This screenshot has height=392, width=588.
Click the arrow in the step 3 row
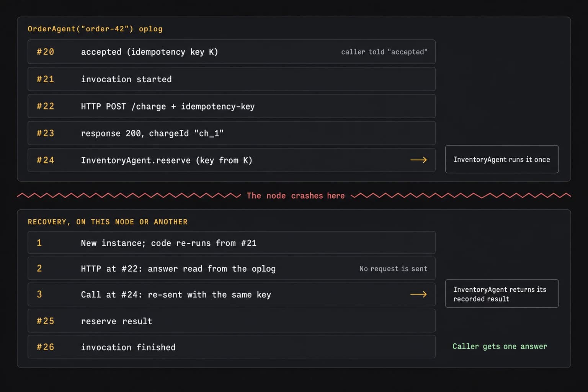coord(418,294)
